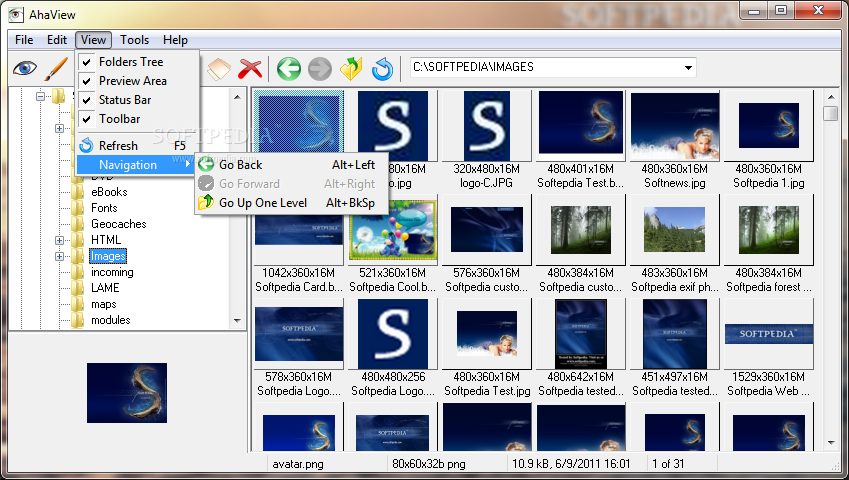Click the gray forward arrow toolbar button
Image resolution: width=849 pixels, height=480 pixels.
click(x=319, y=69)
